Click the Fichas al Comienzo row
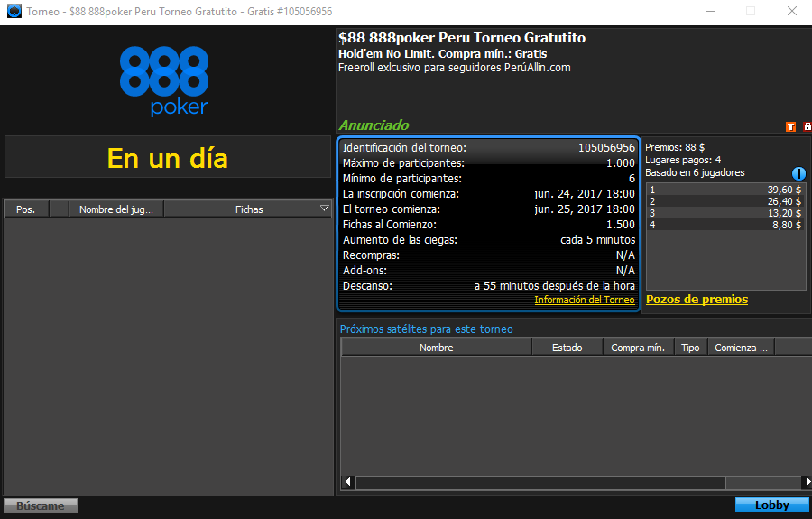 [x=488, y=224]
